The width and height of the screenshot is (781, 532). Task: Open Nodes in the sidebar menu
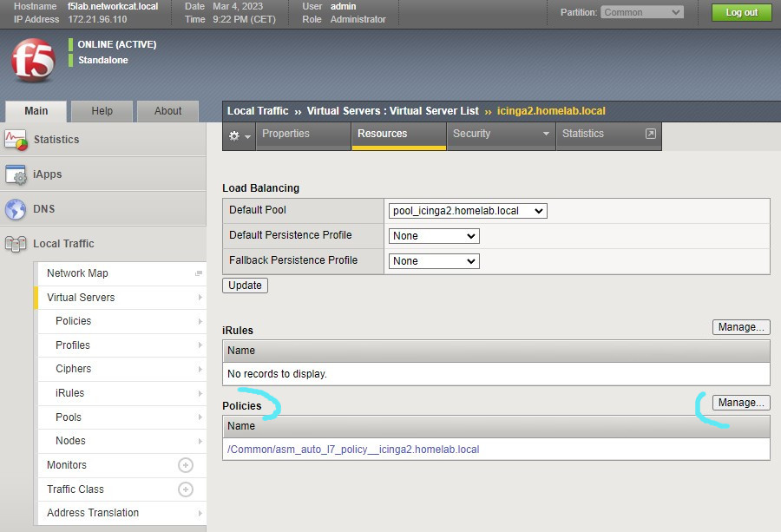(x=70, y=442)
